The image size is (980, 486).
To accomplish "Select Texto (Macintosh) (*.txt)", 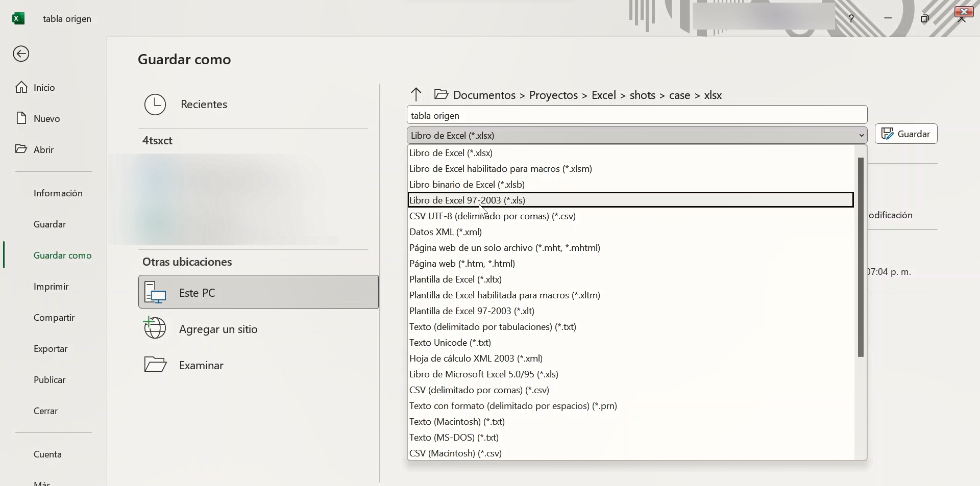I will coord(631,421).
